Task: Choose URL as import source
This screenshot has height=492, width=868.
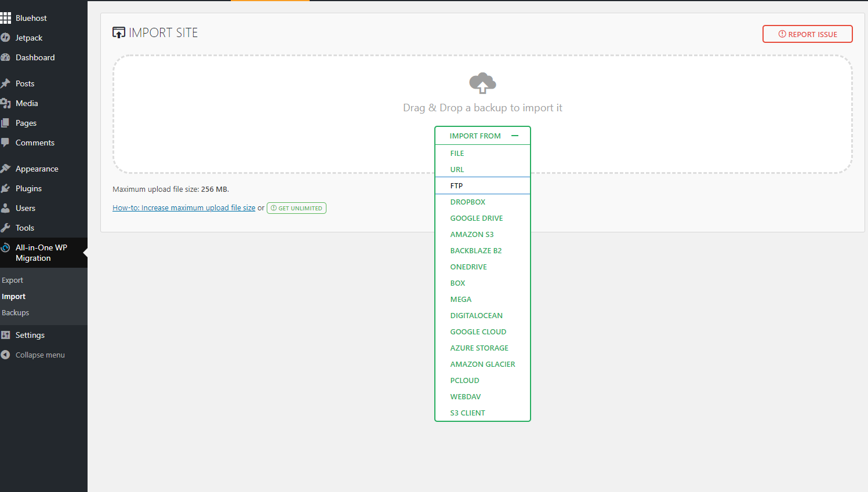Action: click(482, 169)
